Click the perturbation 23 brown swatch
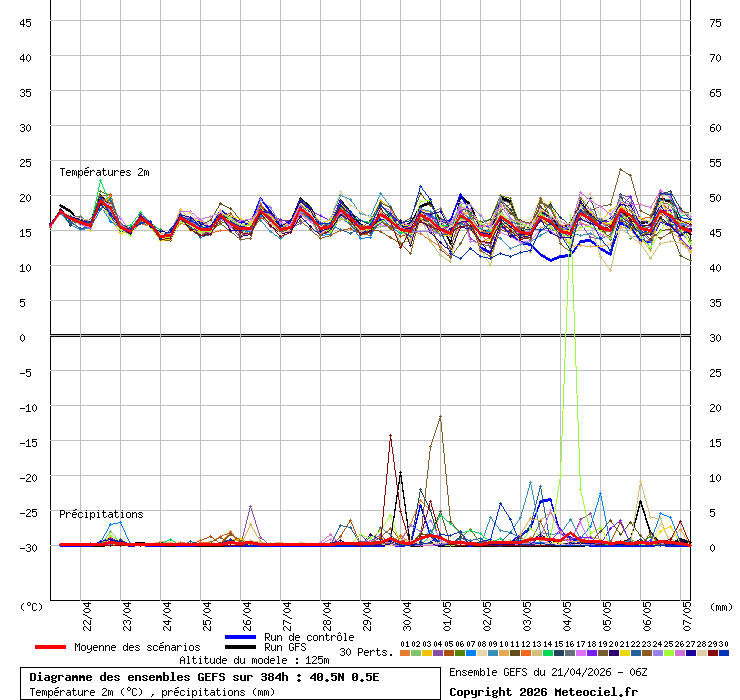 click(x=647, y=653)
